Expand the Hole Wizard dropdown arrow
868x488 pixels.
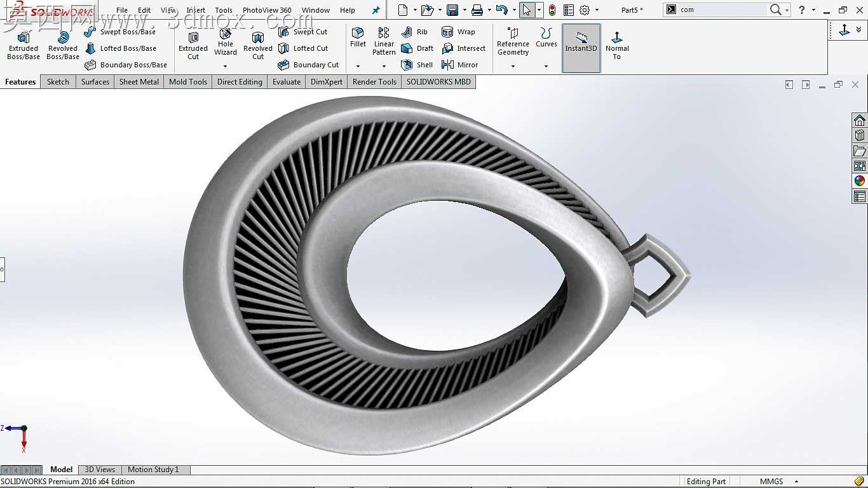tap(225, 66)
